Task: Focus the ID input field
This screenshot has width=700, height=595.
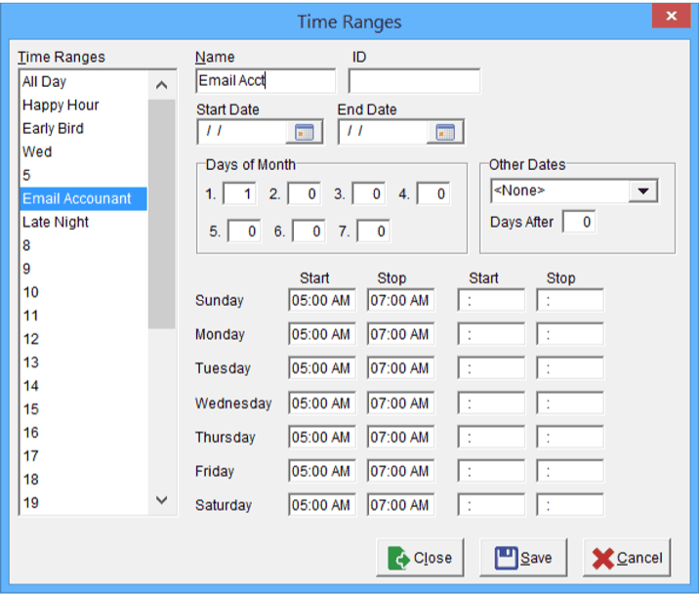Action: point(414,81)
